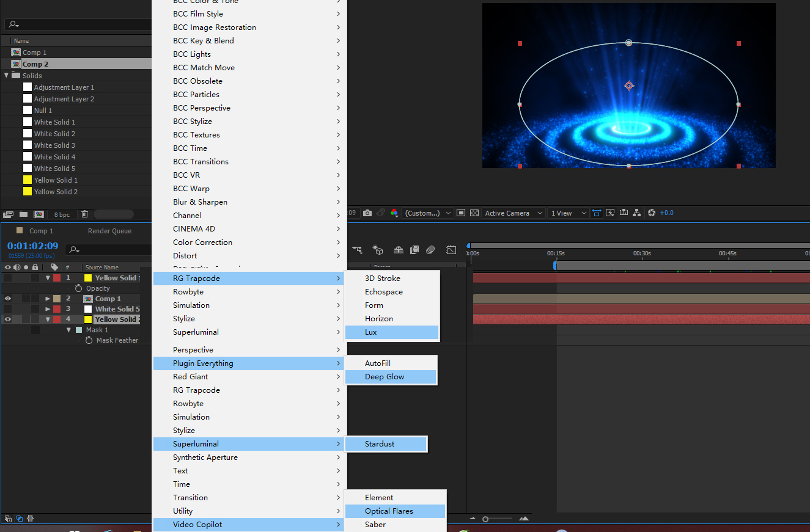Collapse the Solids folder in the Project panel
The width and height of the screenshot is (810, 532).
(7, 76)
